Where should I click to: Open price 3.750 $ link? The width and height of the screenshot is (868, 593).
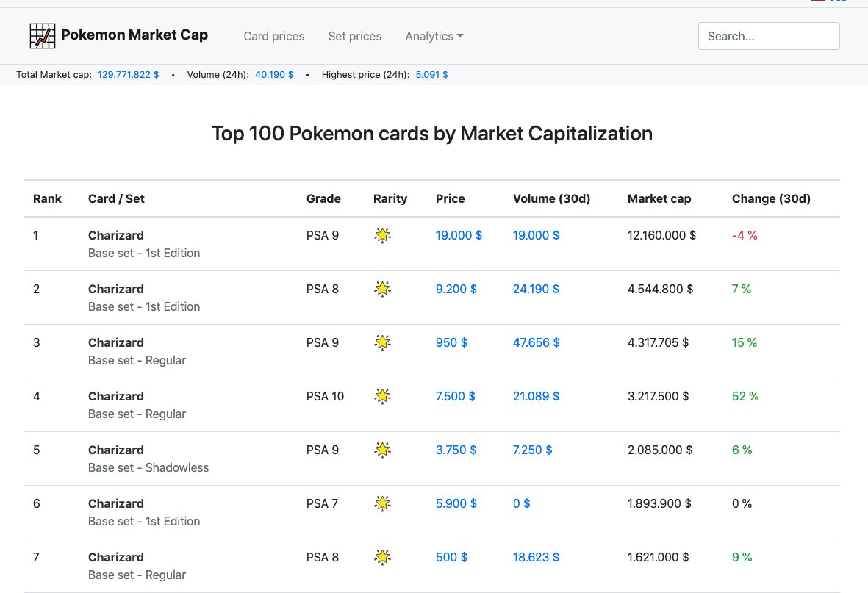coord(456,450)
